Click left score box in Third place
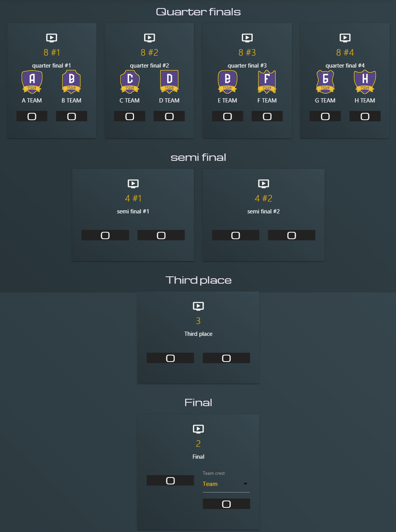 (170, 358)
